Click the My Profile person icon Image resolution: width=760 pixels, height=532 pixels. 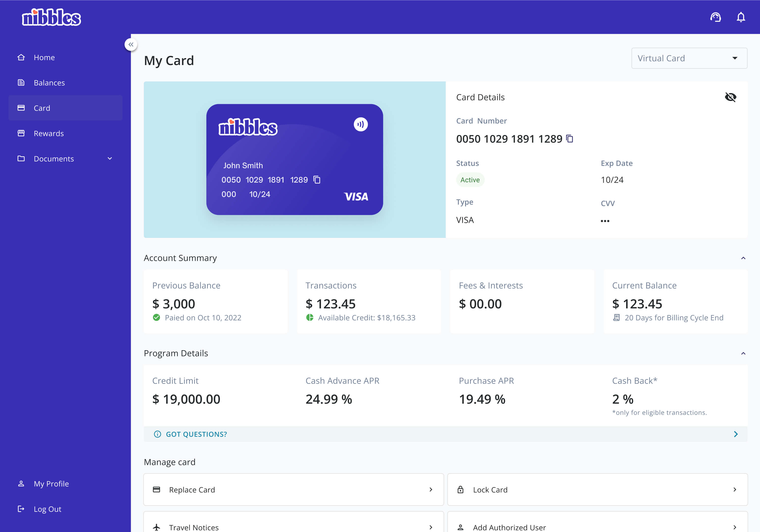click(x=21, y=483)
